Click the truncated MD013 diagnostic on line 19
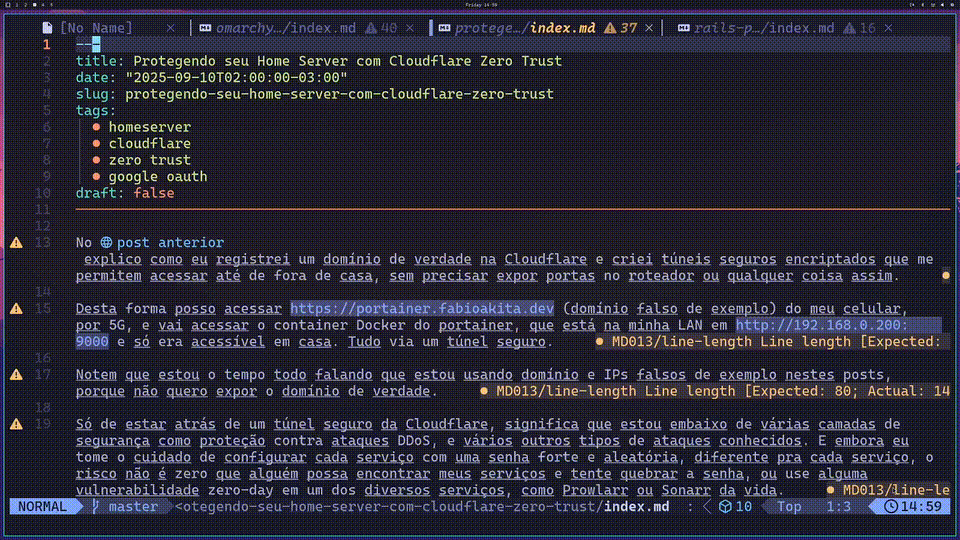This screenshot has width=960, height=540. coord(888,490)
